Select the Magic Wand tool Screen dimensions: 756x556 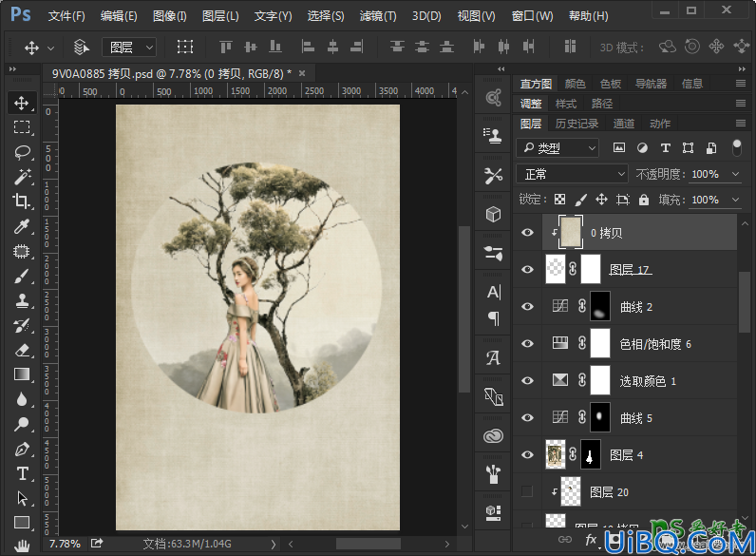click(x=21, y=177)
